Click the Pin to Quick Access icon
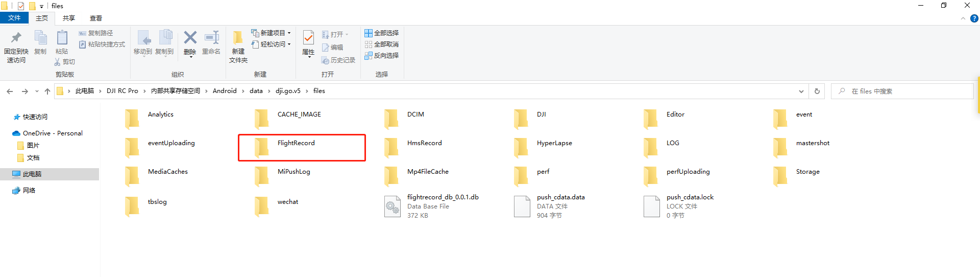This screenshot has height=277, width=980. point(16,38)
